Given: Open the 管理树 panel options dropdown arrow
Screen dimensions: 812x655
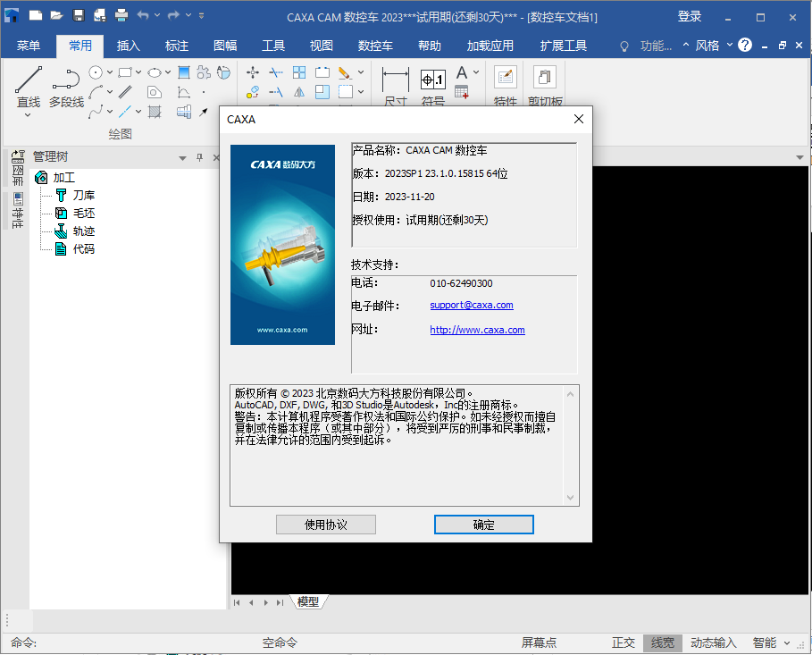Looking at the screenshot, I should 182,158.
